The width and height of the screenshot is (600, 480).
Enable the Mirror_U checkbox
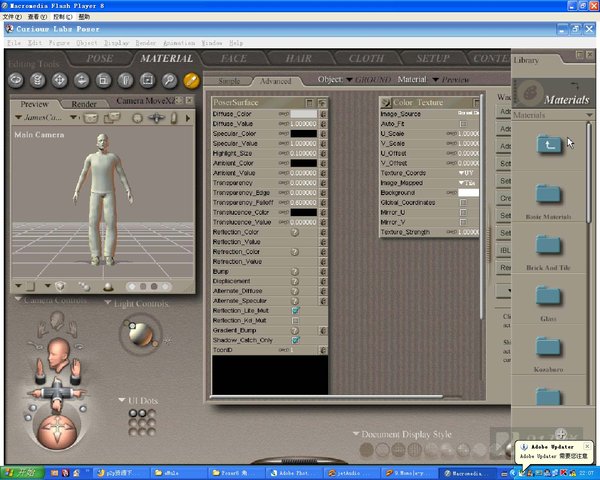click(x=463, y=213)
